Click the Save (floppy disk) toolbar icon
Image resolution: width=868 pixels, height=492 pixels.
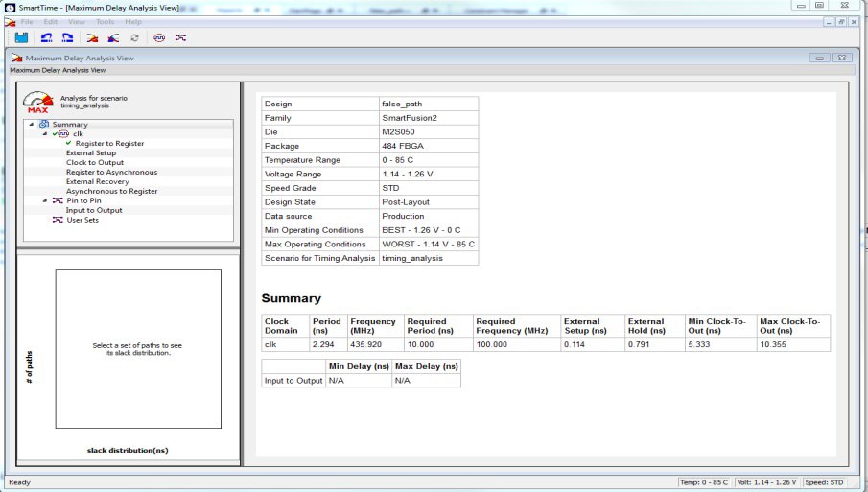click(21, 38)
